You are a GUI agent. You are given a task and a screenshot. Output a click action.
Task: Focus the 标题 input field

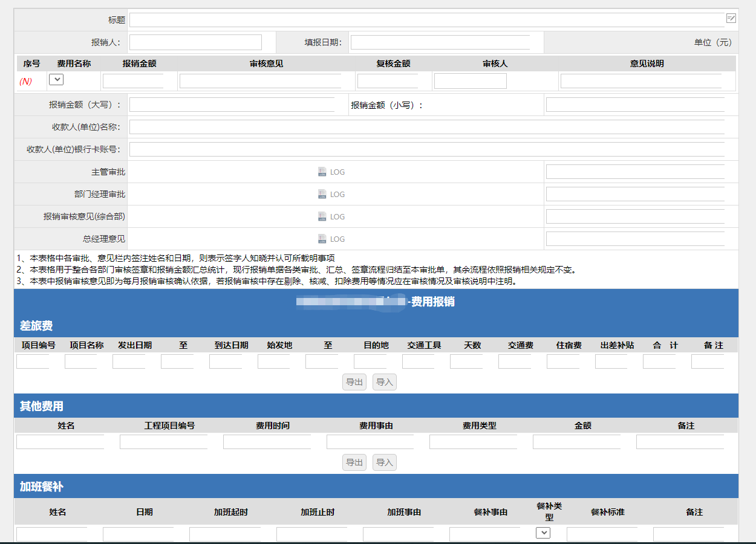[426, 20]
